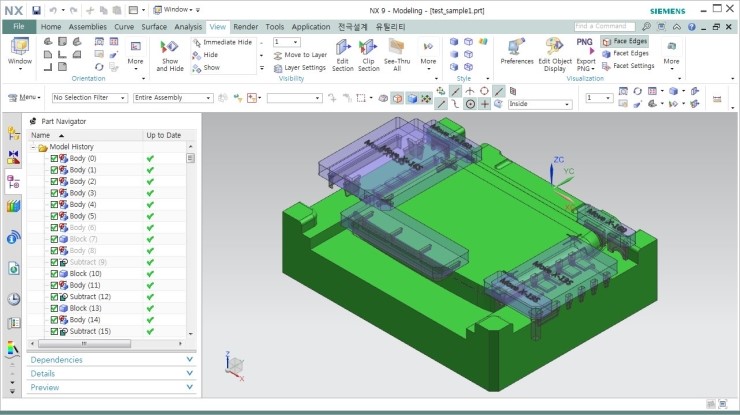Click the Find a Command search field

[605, 26]
